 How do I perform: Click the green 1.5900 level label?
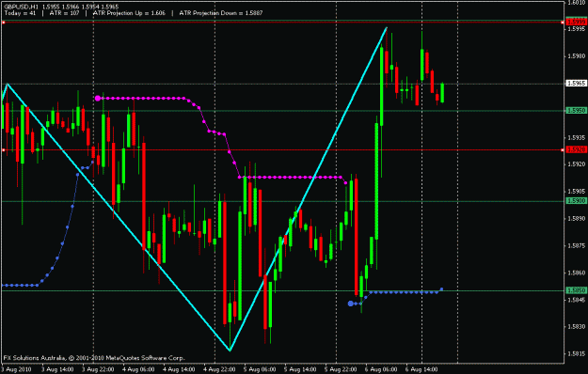(577, 201)
